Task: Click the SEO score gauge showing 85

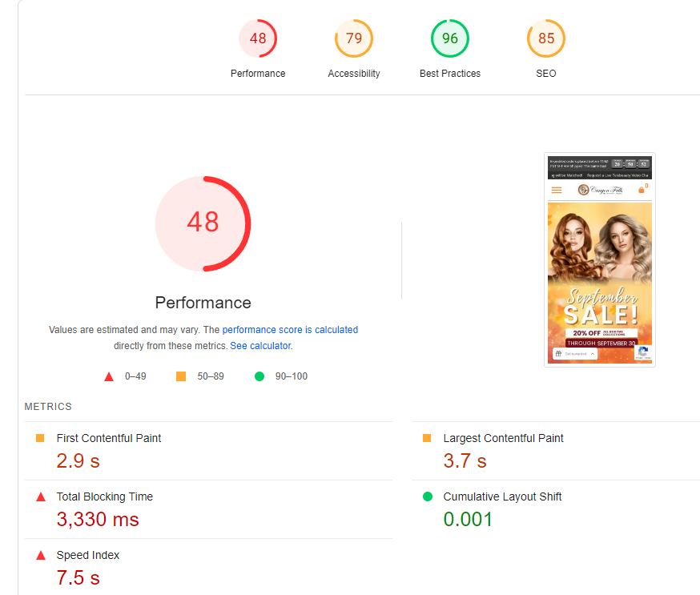Action: click(x=546, y=38)
